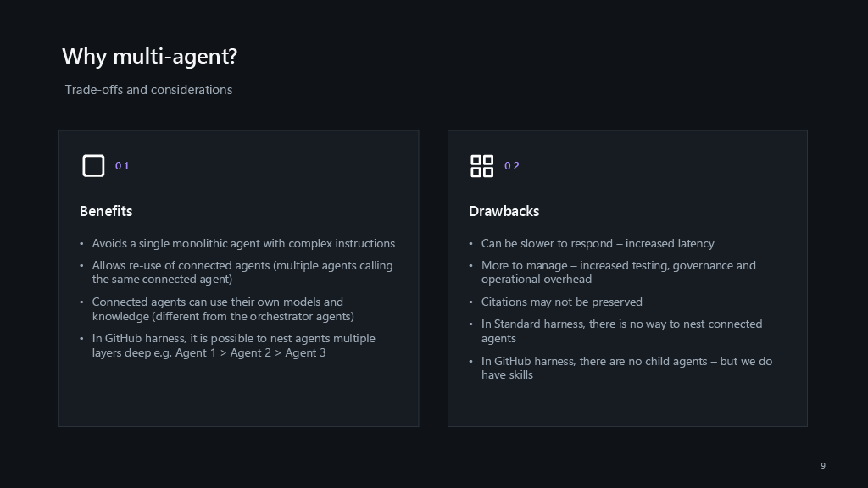The height and width of the screenshot is (488, 868).
Task: Click bullet about avoiding a monolithic agent
Action: [243, 243]
